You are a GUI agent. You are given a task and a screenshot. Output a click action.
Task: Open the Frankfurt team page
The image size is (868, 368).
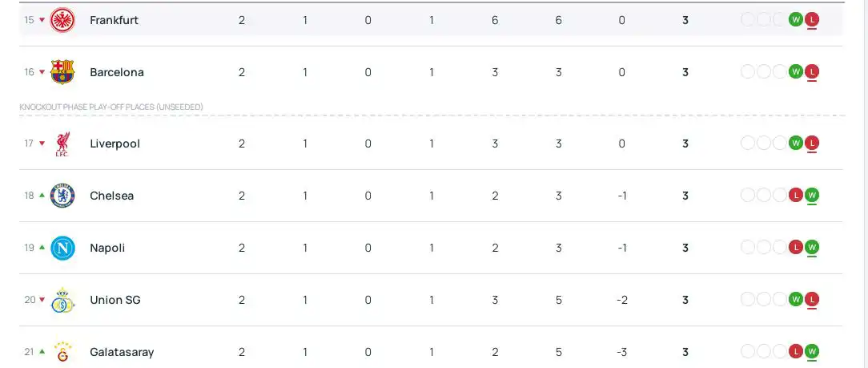114,20
